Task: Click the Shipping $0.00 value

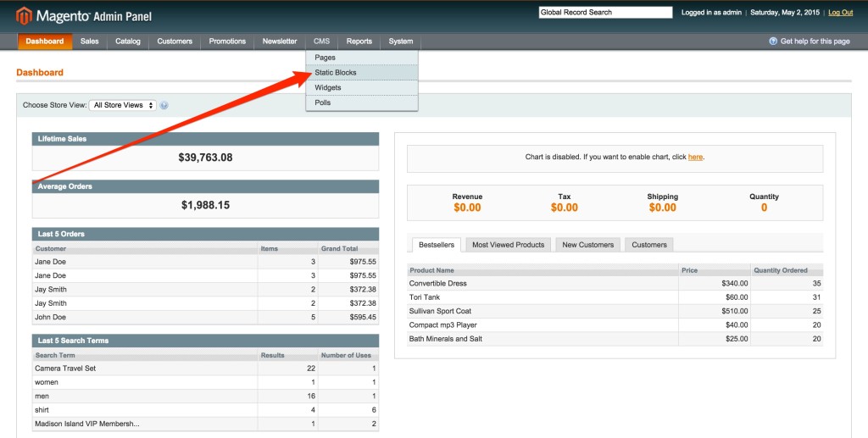Action: (x=663, y=208)
